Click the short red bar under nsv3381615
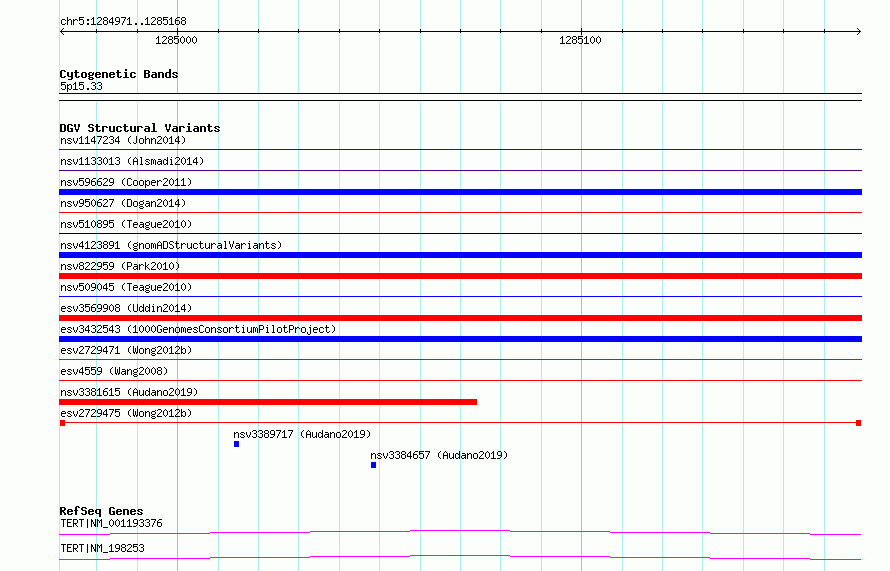Screen dimensions: 890x571 268,402
